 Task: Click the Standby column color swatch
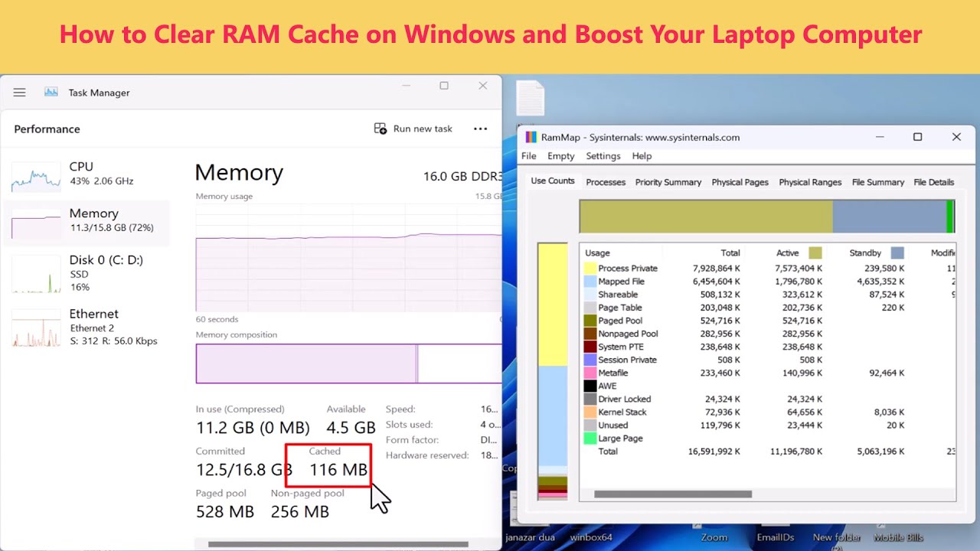pos(897,253)
